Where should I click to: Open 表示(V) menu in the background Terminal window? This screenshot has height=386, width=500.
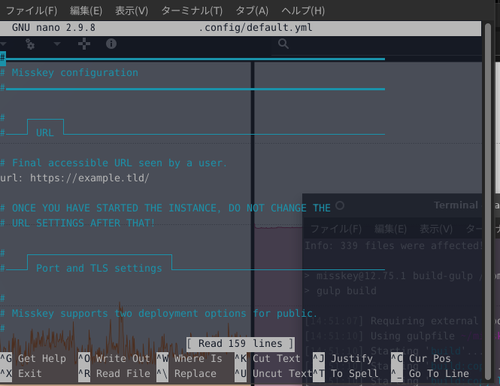point(436,229)
